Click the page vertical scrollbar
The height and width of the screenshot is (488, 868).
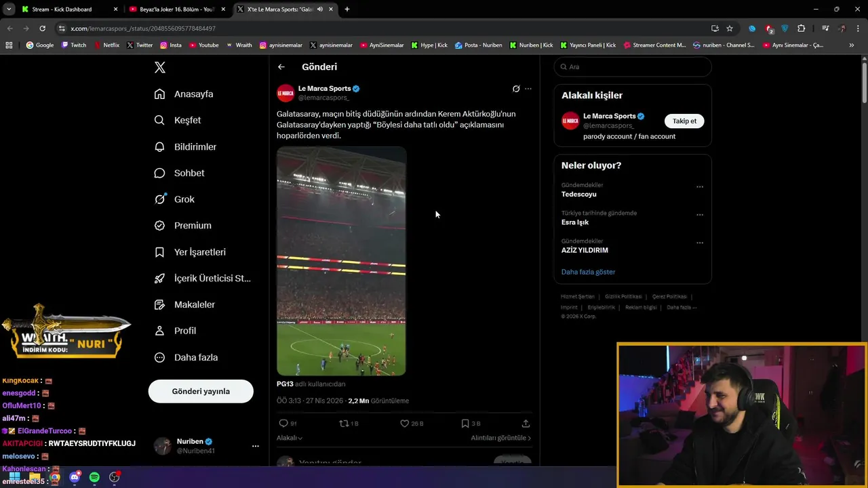864,83
